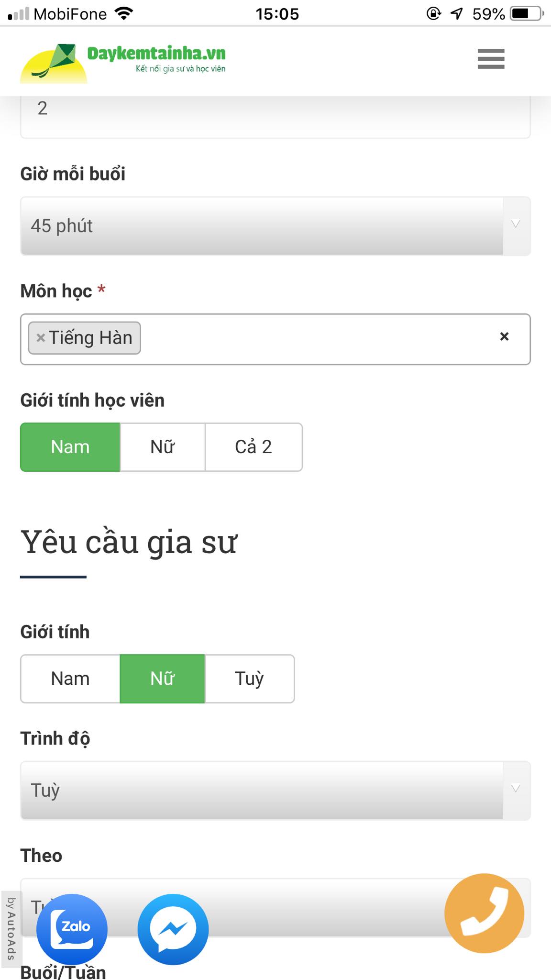Open the 45 phút duration dropdown
Screen dimensions: 551x980
(x=275, y=226)
